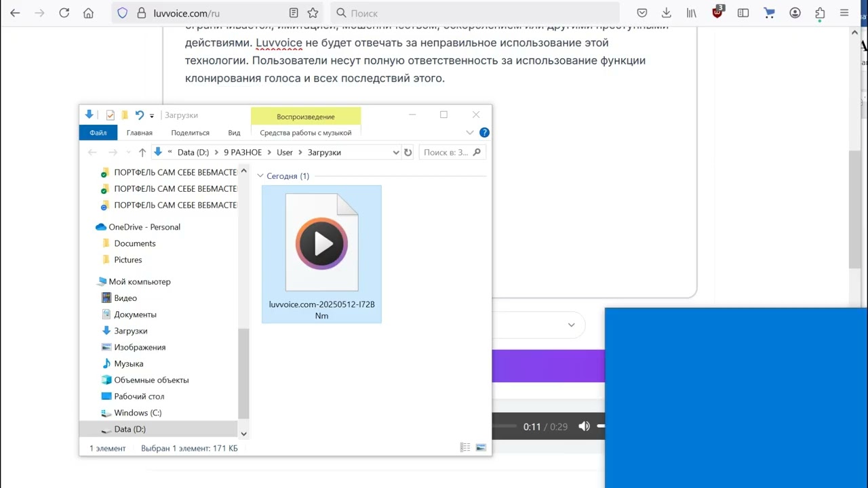This screenshot has width=868, height=488.
Task: Open Изображения folder in navigation pane
Action: click(140, 347)
